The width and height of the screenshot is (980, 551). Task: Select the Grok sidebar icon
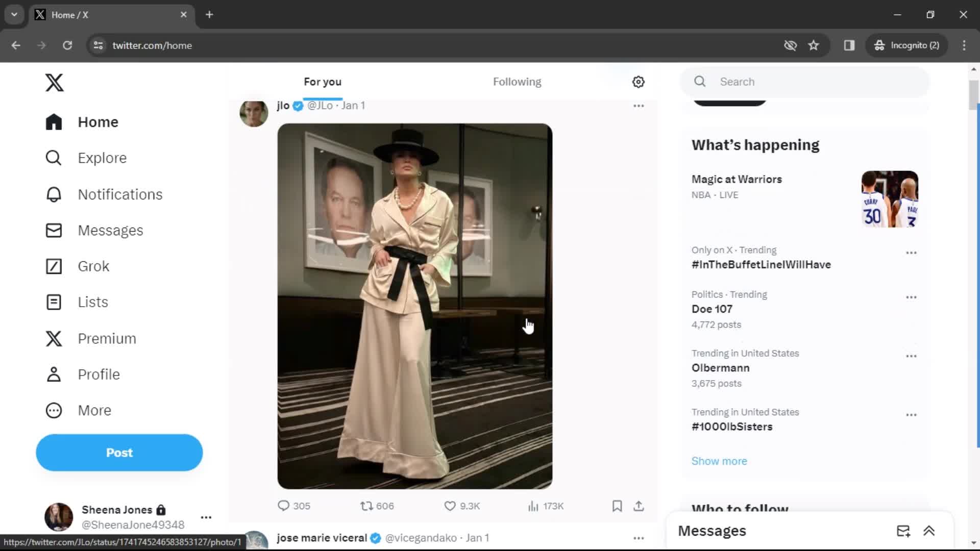54,266
